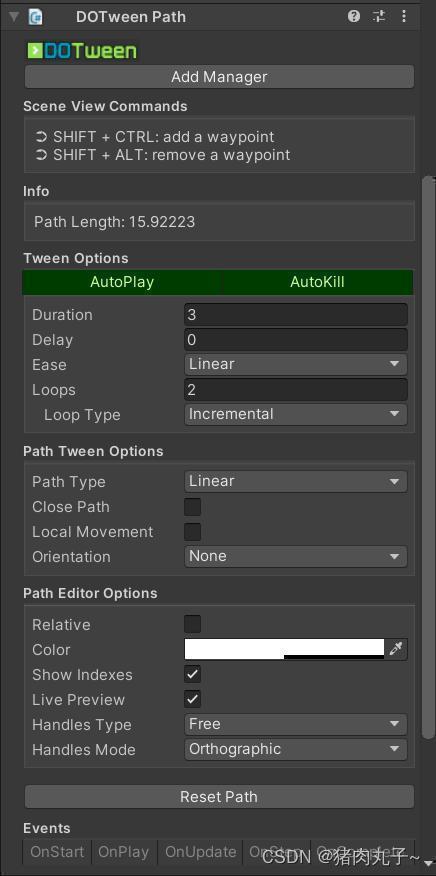Click the DOTween logo image
This screenshot has height=876, width=436.
(82, 51)
